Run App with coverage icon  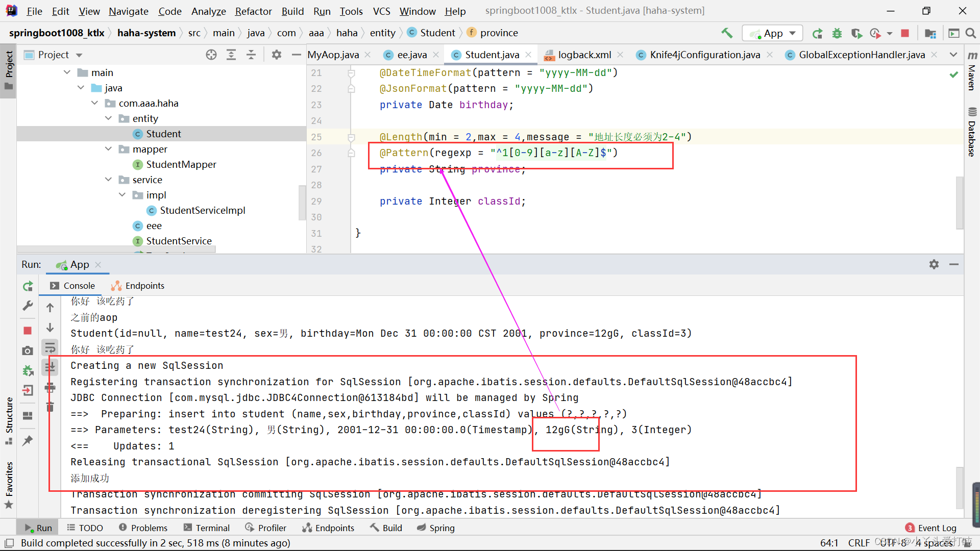click(x=856, y=33)
